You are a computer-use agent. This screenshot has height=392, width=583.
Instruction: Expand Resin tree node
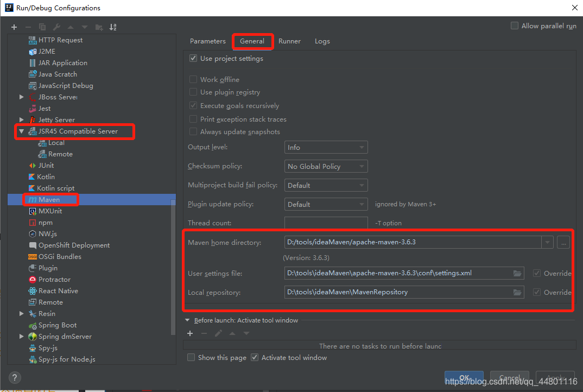(22, 313)
